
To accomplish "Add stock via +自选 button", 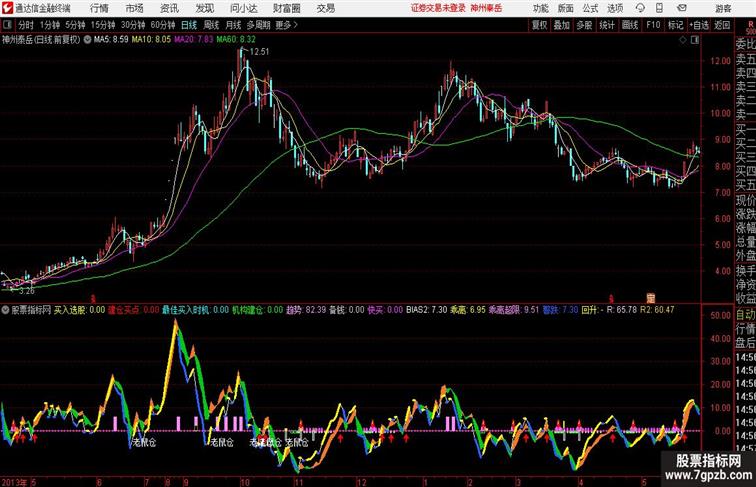I will click(699, 25).
